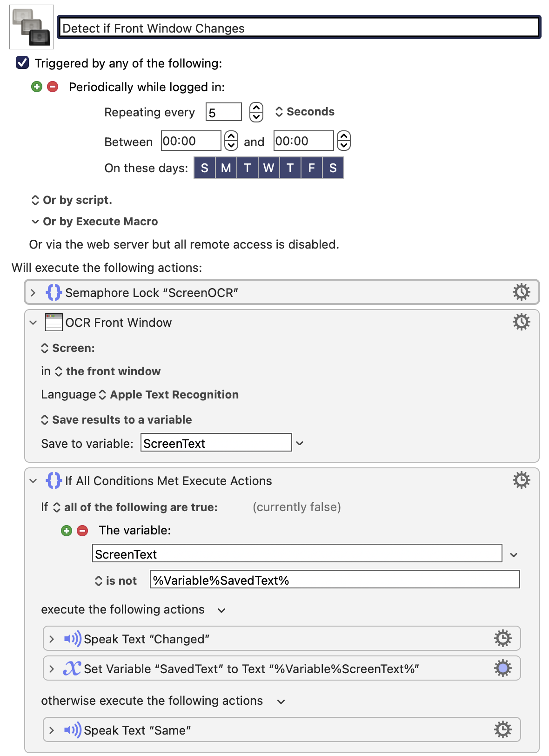Open the "is not" comparison menu
Viewport: 549px width, 756px height.
point(116,580)
